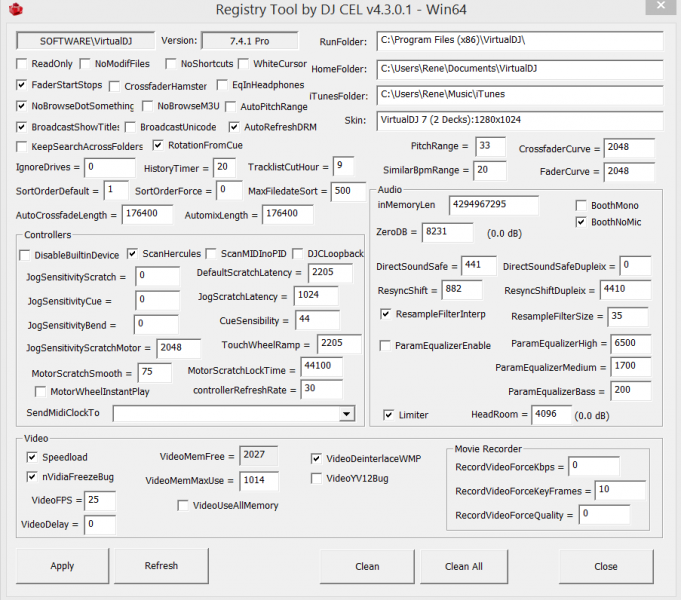Viewport: 681px width, 600px height.
Task: Click the SOFTWARE\VirtualDJ registry key button
Action: 86,41
